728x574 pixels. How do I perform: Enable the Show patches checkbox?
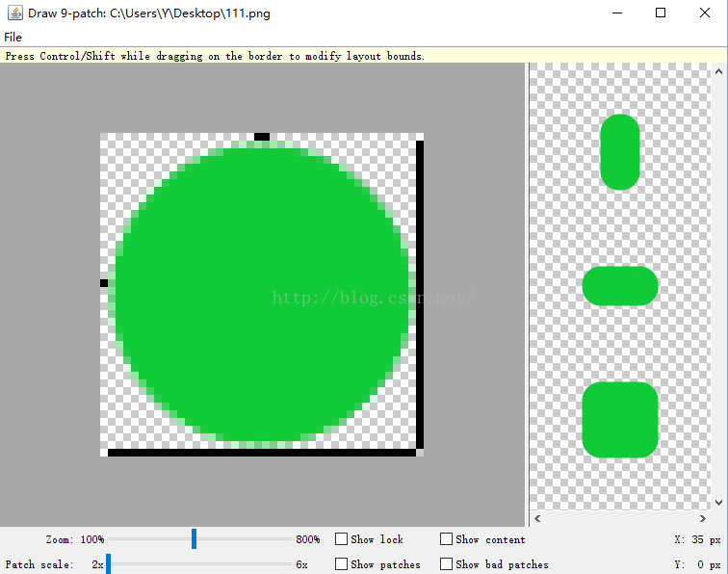pos(341,564)
